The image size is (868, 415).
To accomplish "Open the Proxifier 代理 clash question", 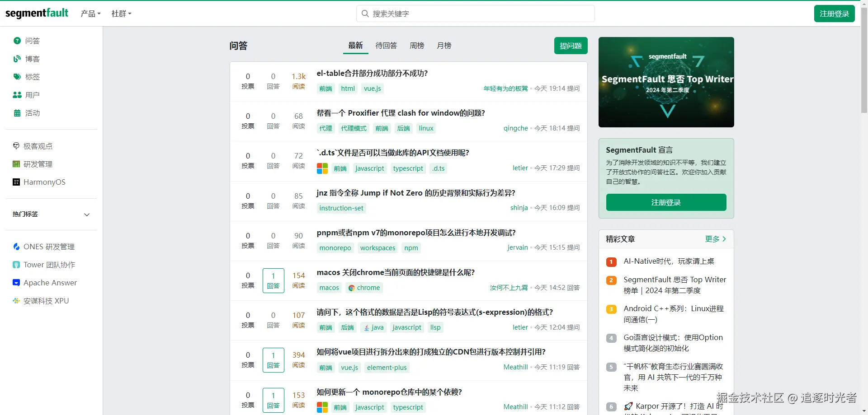I will click(401, 113).
